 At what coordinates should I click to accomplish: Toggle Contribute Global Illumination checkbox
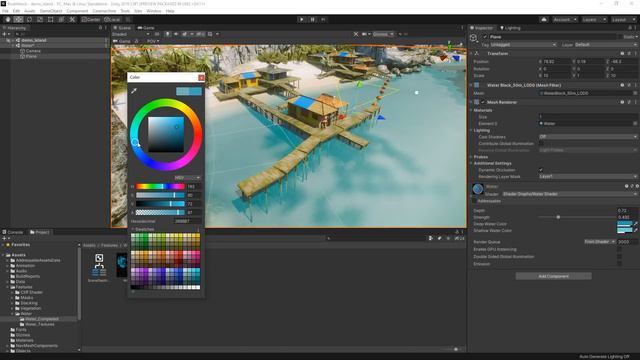click(541, 144)
